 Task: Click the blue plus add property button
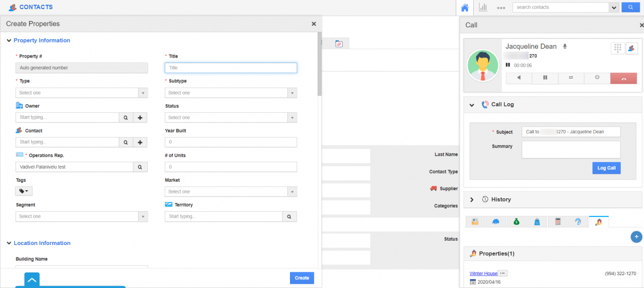636,236
